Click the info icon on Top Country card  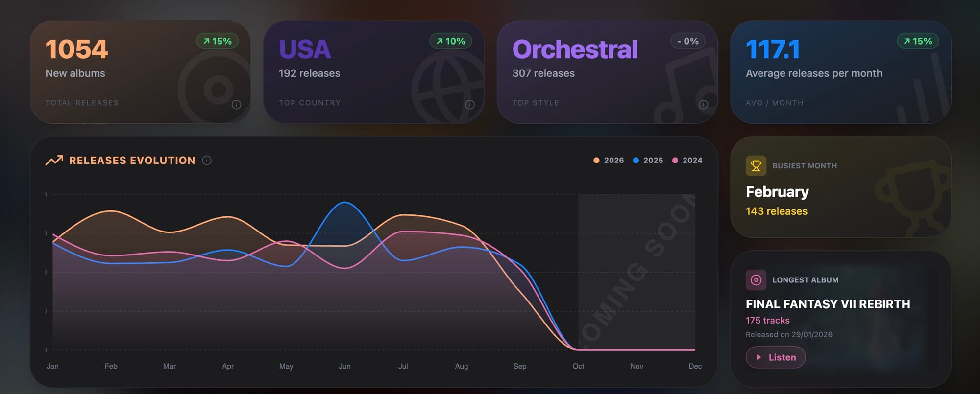tap(470, 104)
